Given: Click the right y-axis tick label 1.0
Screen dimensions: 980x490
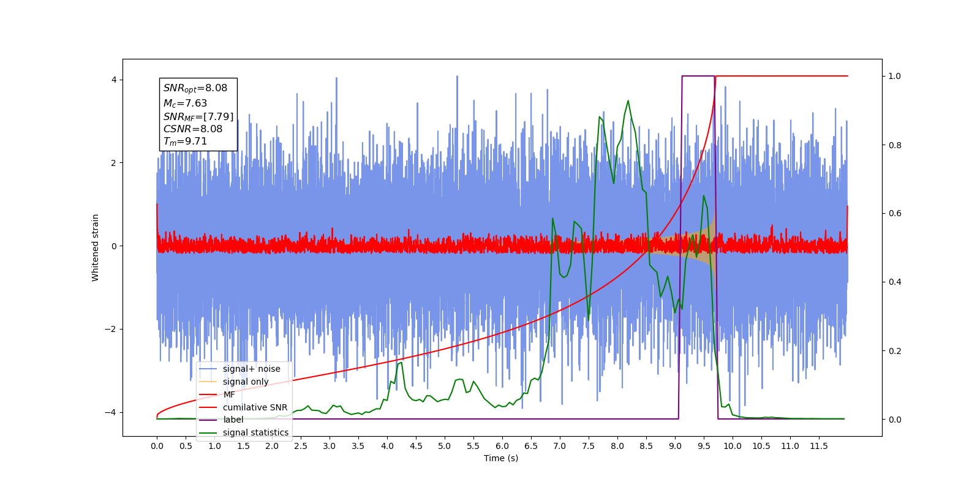Looking at the screenshot, I should 895,76.
